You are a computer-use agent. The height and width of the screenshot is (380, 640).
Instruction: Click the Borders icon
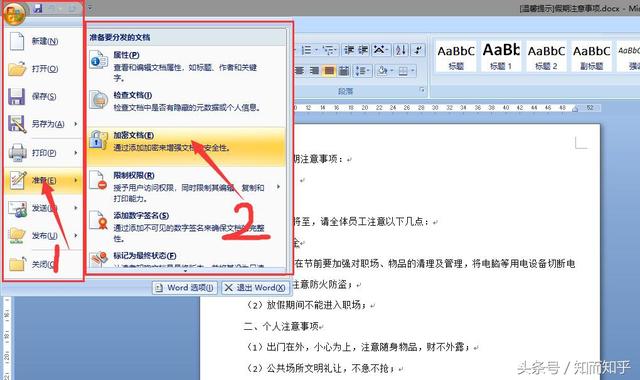pyautogui.click(x=403, y=71)
